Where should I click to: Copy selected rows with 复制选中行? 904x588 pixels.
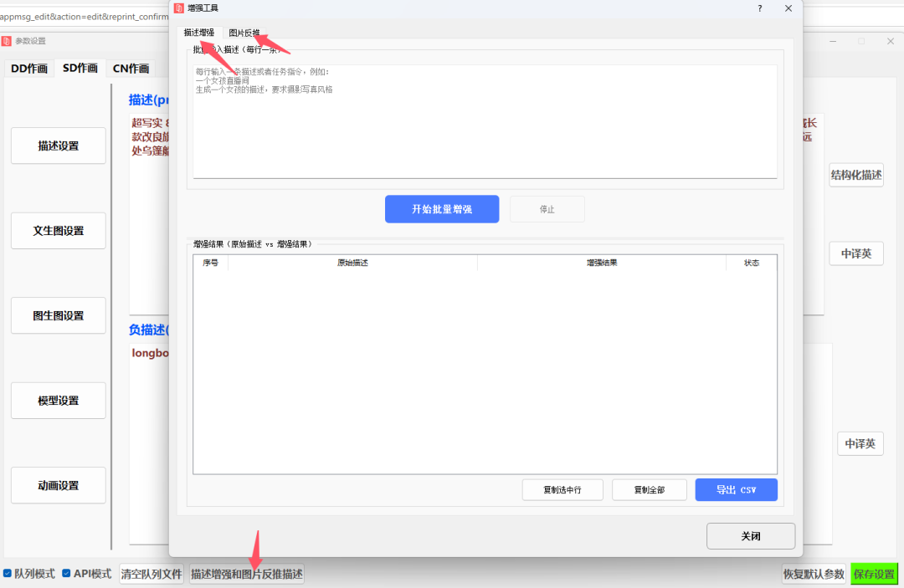coord(562,490)
